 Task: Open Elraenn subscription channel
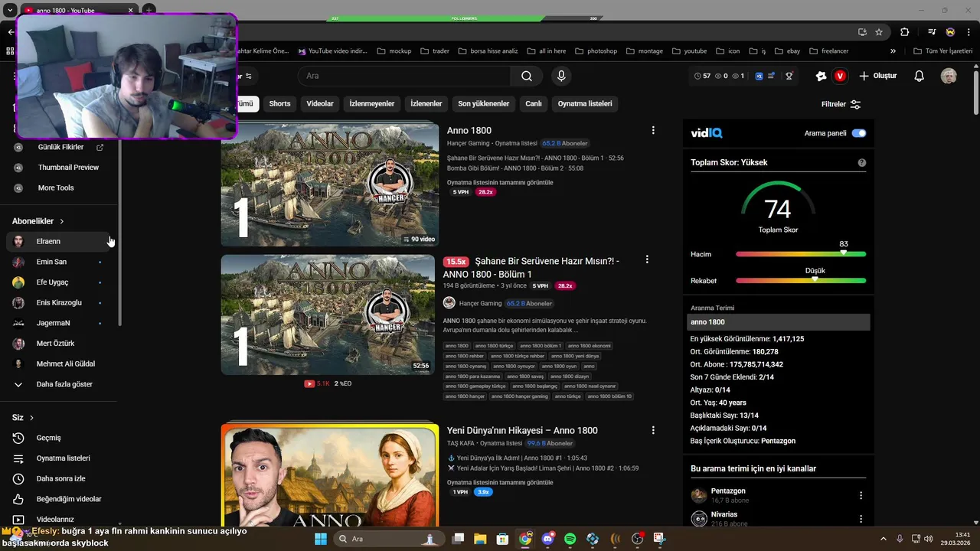60,241
